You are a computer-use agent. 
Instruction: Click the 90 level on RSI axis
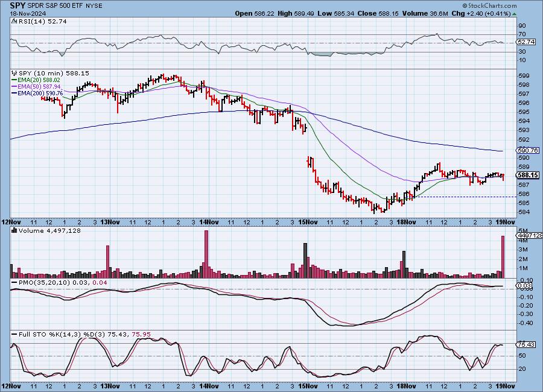pos(522,25)
